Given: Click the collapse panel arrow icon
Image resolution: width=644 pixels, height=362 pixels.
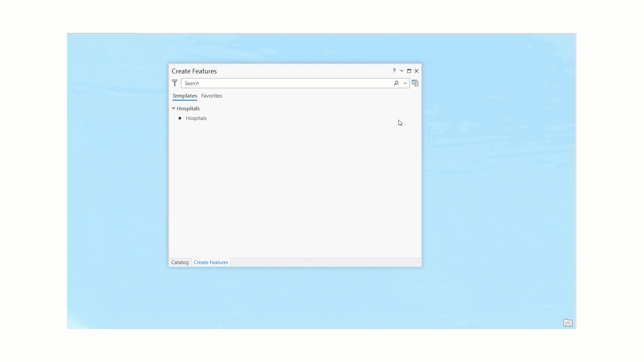Looking at the screenshot, I should pyautogui.click(x=401, y=71).
